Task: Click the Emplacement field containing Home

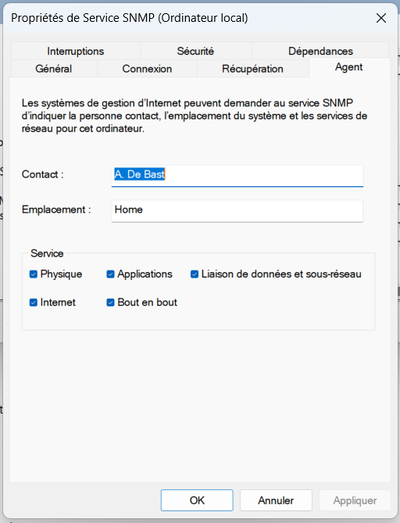Action: 237,210
